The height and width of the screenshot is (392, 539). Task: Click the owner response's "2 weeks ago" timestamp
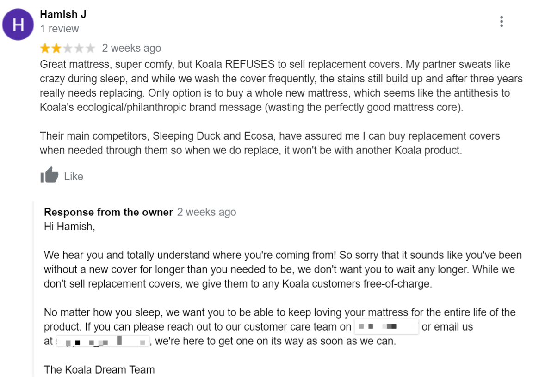pyautogui.click(x=206, y=212)
